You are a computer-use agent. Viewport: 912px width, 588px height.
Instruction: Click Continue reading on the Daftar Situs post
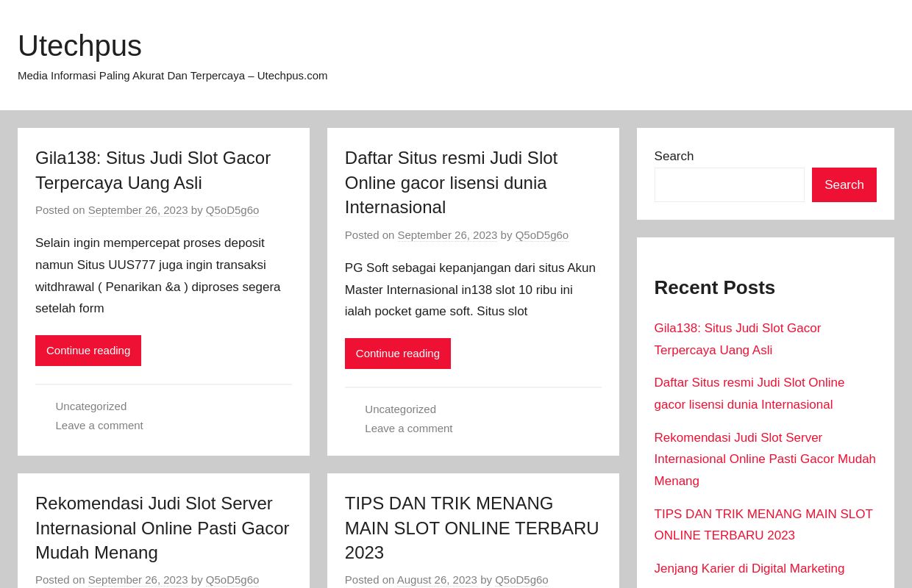tap(397, 353)
